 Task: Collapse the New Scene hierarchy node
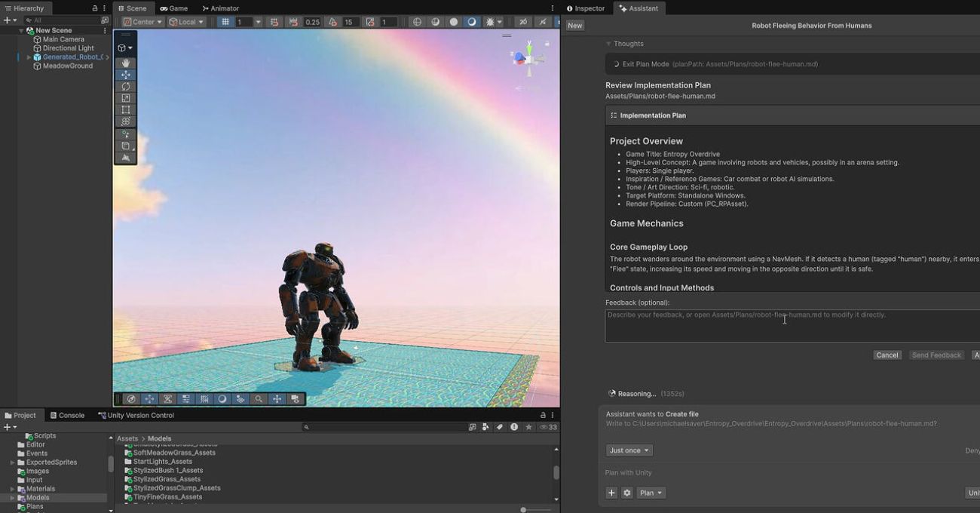point(22,31)
